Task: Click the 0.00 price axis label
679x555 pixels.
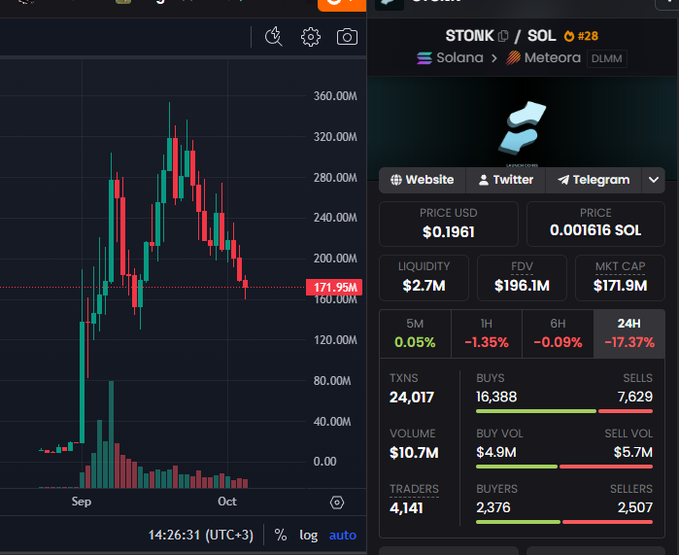Action: (325, 461)
